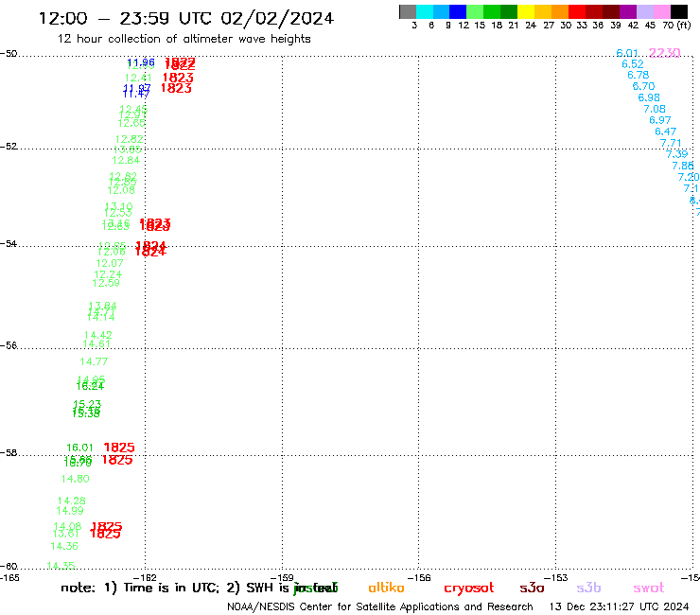Viewport: 700px width, 615px height.
Task: Click the wave height value '7.08'
Action: coord(655,109)
